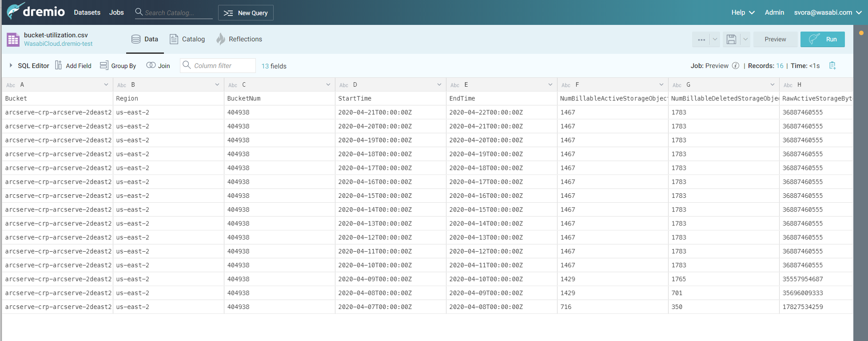Click the Abc type icon of column A
This screenshot has width=868, height=341.
(x=11, y=85)
